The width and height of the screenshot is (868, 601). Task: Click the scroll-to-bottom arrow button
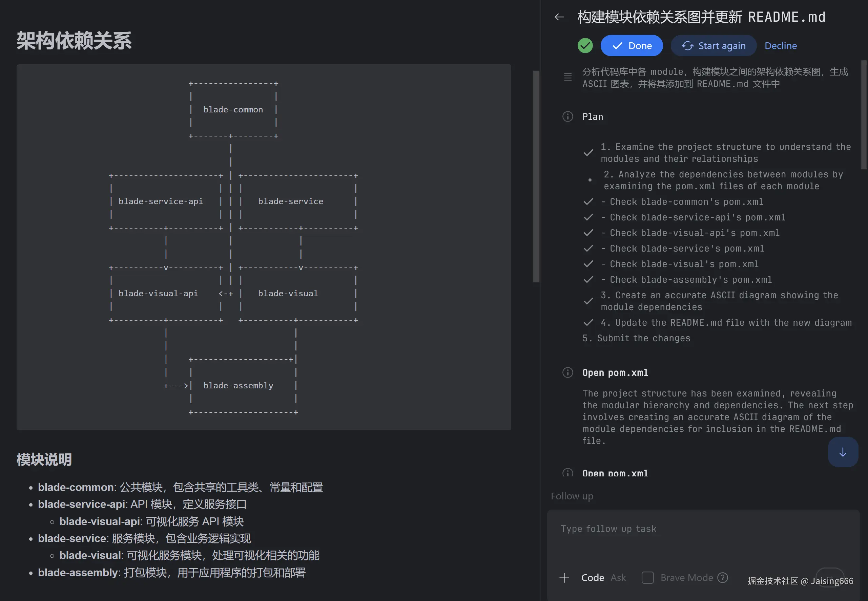(843, 452)
